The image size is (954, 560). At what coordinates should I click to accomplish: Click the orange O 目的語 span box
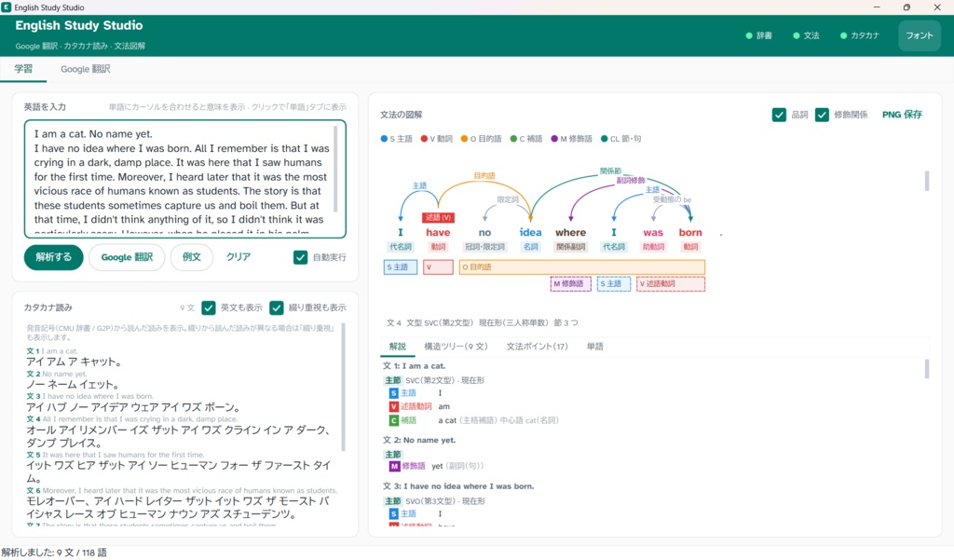(x=582, y=266)
